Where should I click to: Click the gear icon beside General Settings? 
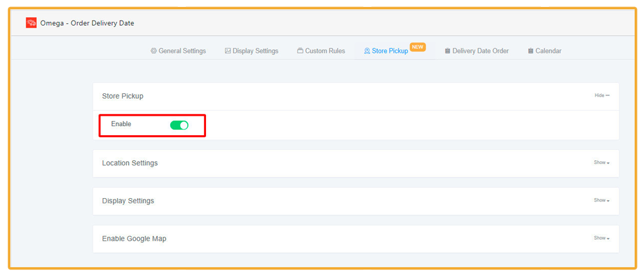point(153,51)
